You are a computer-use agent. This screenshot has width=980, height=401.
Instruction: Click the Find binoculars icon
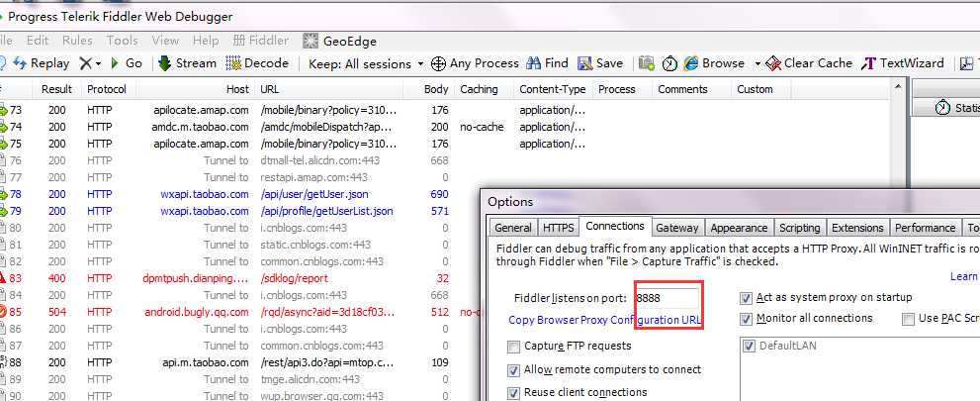[x=534, y=63]
